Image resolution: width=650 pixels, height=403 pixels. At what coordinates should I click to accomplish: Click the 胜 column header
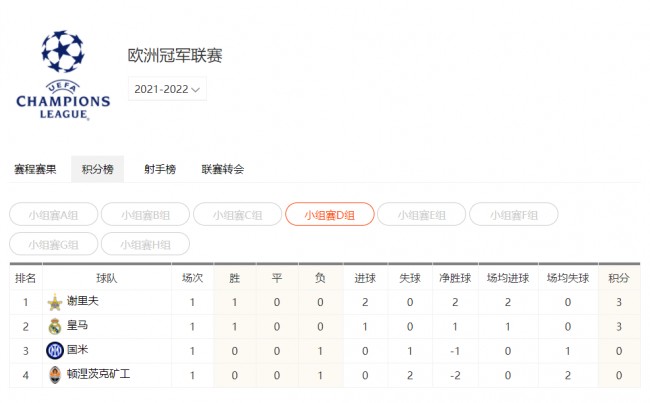coord(235,278)
